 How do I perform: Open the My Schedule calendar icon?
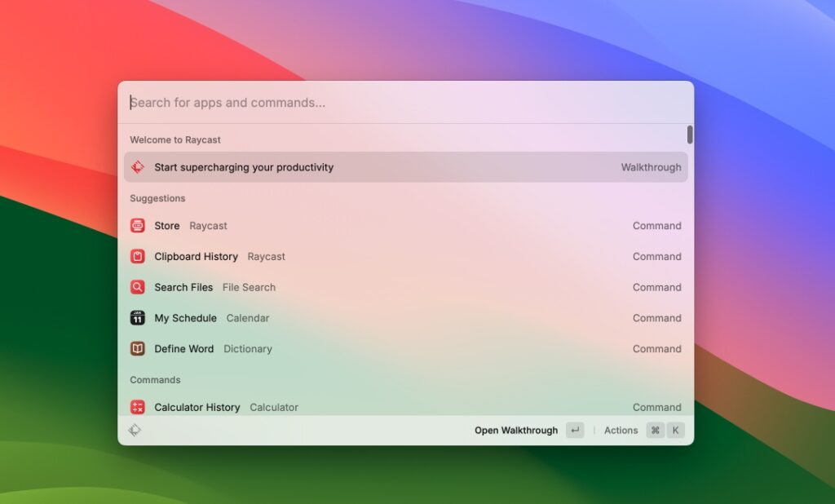point(137,318)
